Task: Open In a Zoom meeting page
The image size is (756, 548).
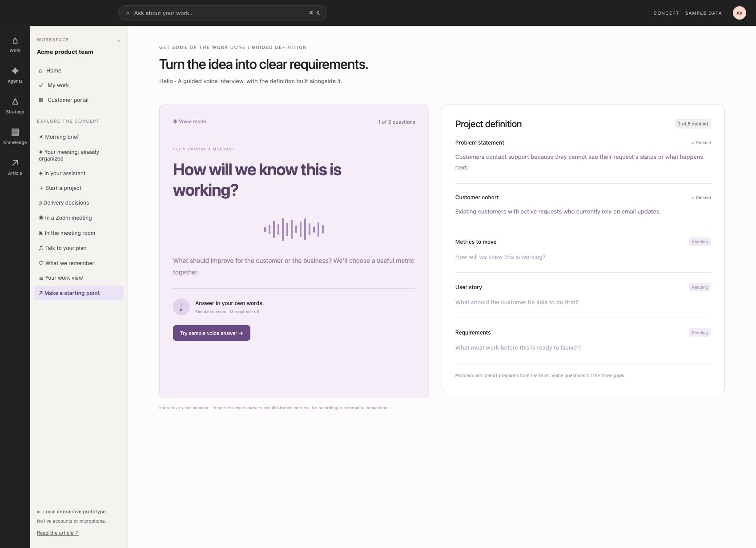Action: point(79,218)
